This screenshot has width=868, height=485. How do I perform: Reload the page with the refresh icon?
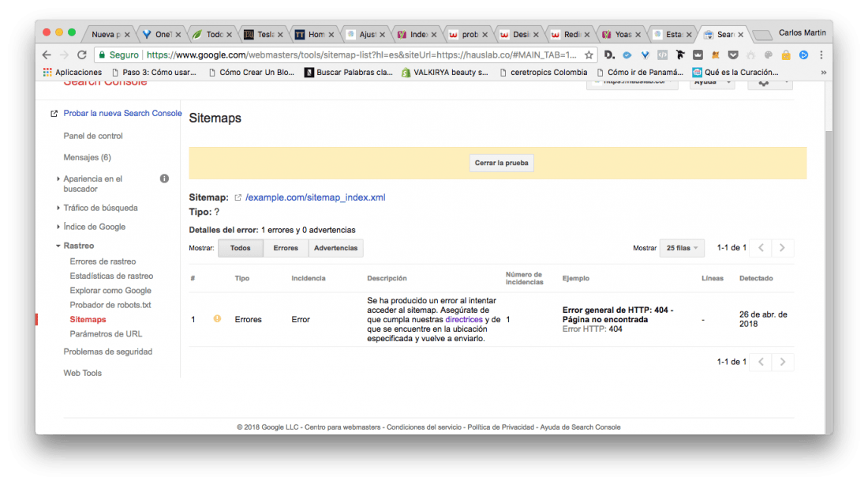(x=82, y=55)
